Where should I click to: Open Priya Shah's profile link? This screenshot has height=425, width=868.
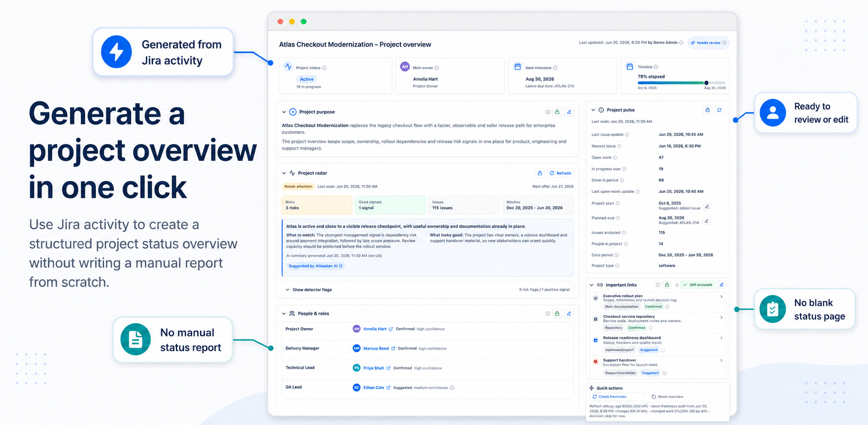374,368
